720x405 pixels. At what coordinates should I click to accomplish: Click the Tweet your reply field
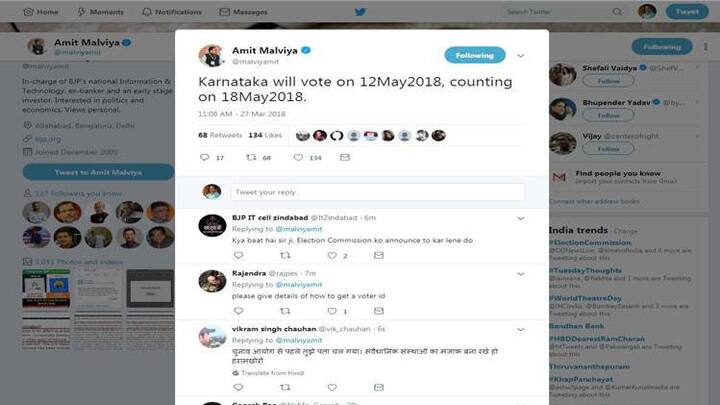click(x=377, y=192)
